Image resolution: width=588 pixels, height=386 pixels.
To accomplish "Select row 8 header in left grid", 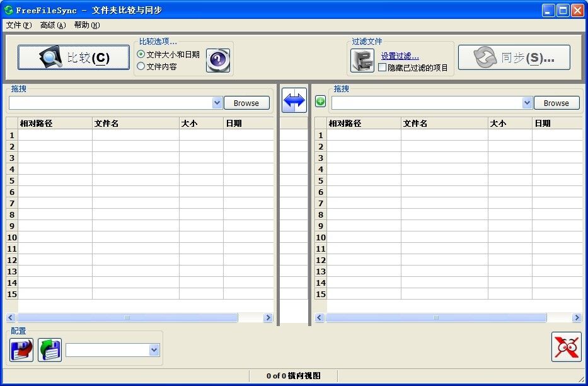I will [x=12, y=214].
